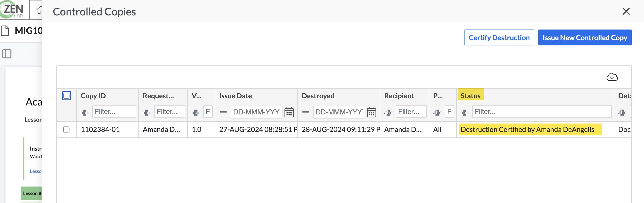The height and width of the screenshot is (203, 644).
Task: Open the Destroyed date calendar picker
Action: (371, 112)
